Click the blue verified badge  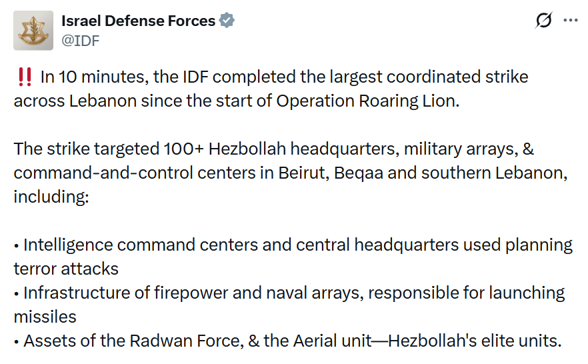coord(227,21)
